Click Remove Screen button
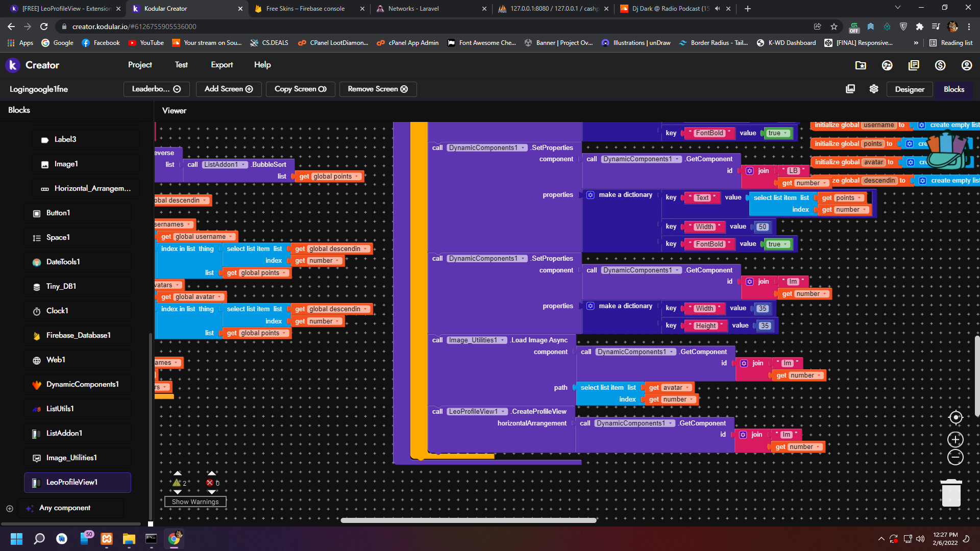980x551 pixels. coord(377,89)
